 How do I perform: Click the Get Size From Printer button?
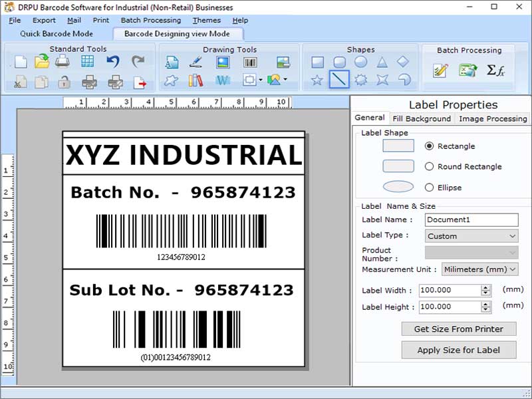[x=458, y=329]
